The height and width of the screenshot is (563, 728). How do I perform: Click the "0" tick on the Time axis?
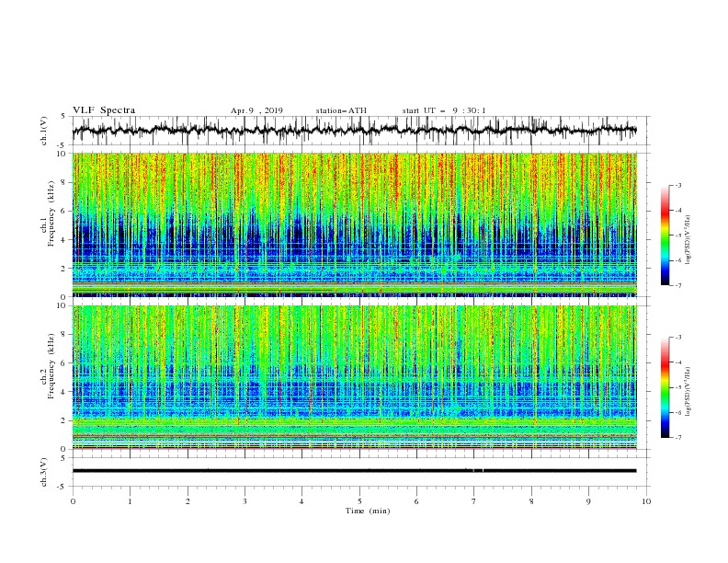73,501
